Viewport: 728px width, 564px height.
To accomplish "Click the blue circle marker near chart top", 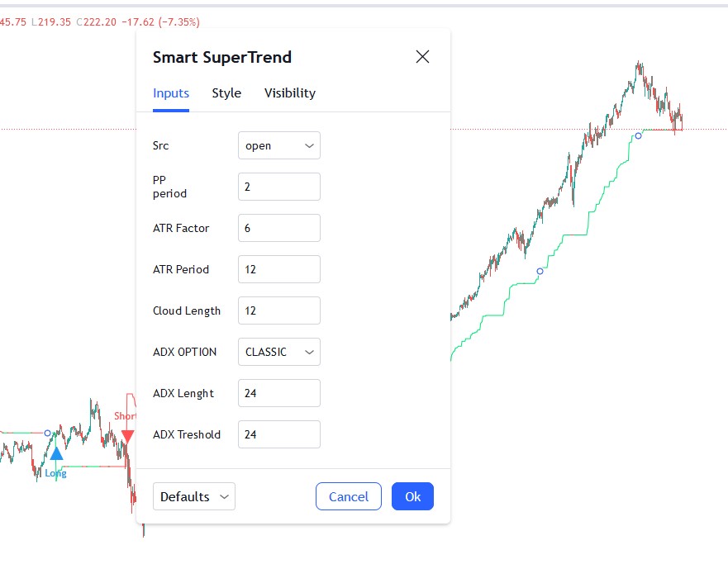I will [x=638, y=135].
